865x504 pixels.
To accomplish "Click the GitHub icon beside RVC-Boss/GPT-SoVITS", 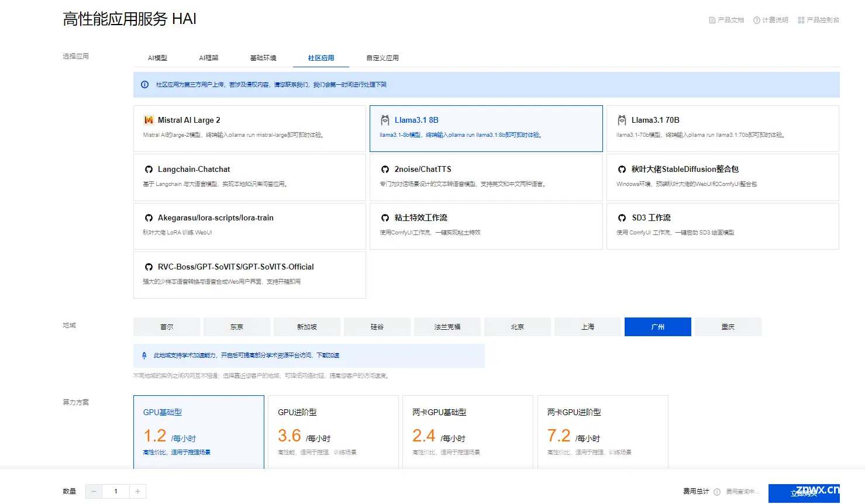I will click(x=149, y=267).
